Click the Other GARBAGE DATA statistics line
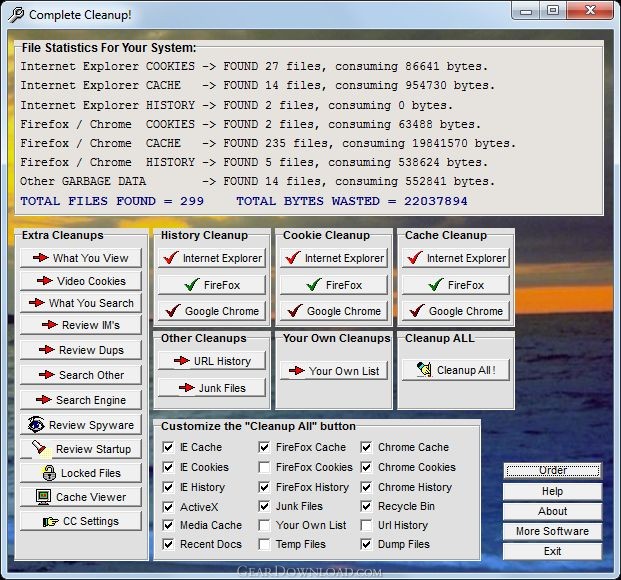Screen dimensions: 621x580 (x=257, y=181)
